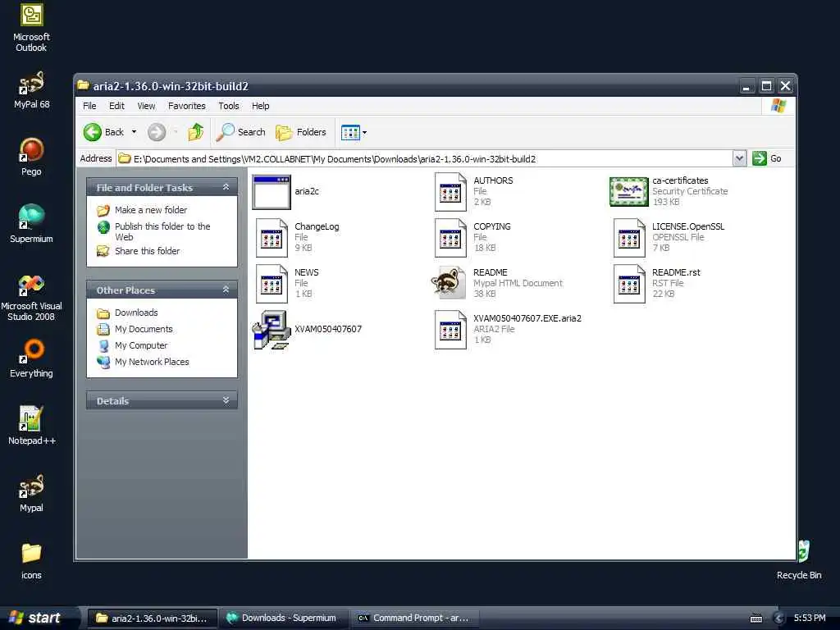840x630 pixels.
Task: Collapse Other Places panel
Action: click(226, 290)
